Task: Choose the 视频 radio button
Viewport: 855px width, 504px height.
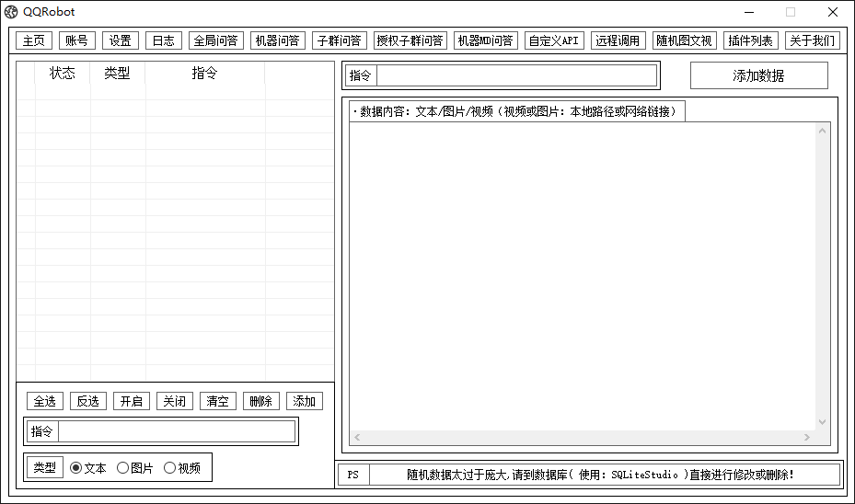Action: pos(170,468)
